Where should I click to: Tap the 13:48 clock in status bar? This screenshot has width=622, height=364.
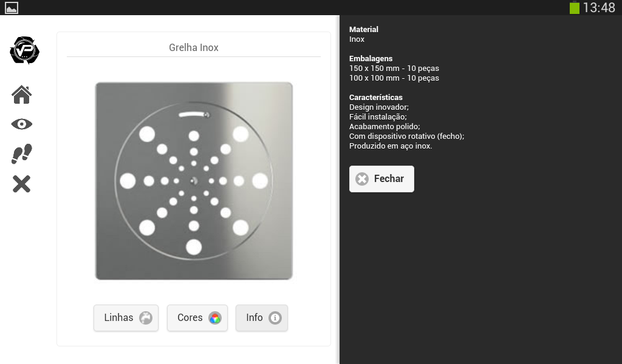pyautogui.click(x=599, y=8)
